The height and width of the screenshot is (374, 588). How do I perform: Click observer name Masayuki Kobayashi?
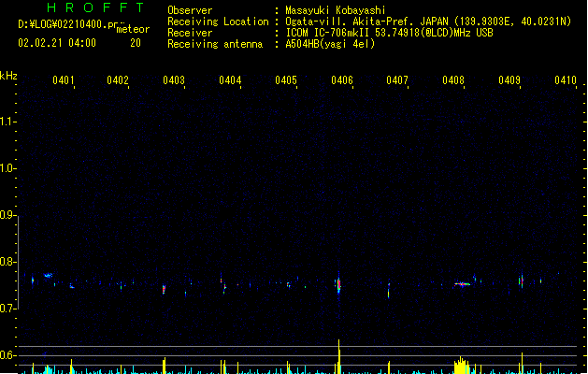[x=336, y=10]
